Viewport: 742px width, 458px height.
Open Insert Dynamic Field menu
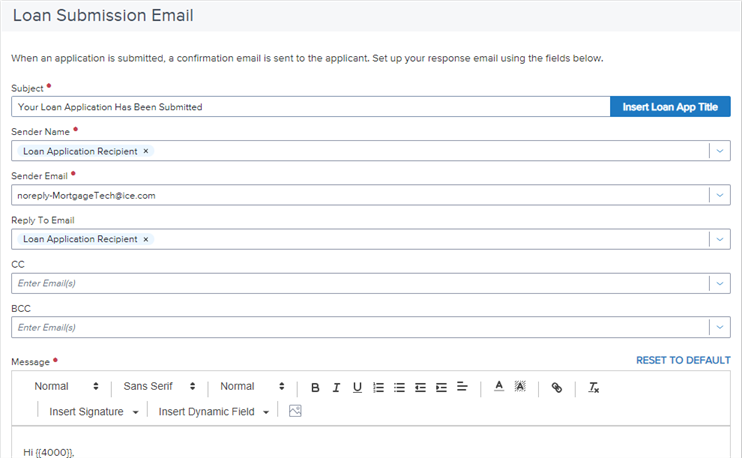[x=214, y=412]
